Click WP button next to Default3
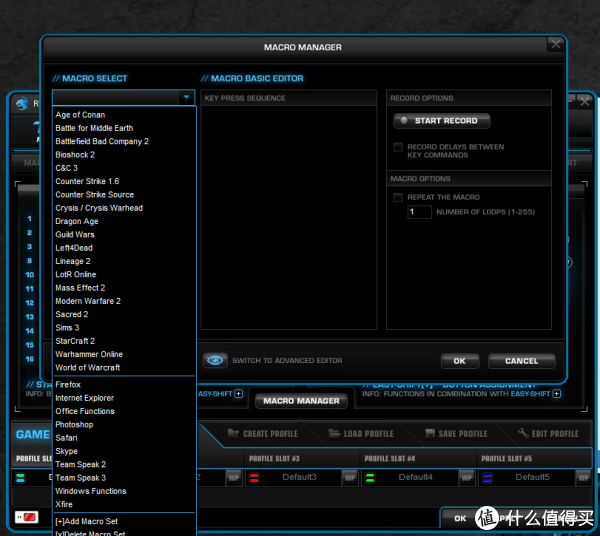The image size is (600, 536). [x=350, y=477]
